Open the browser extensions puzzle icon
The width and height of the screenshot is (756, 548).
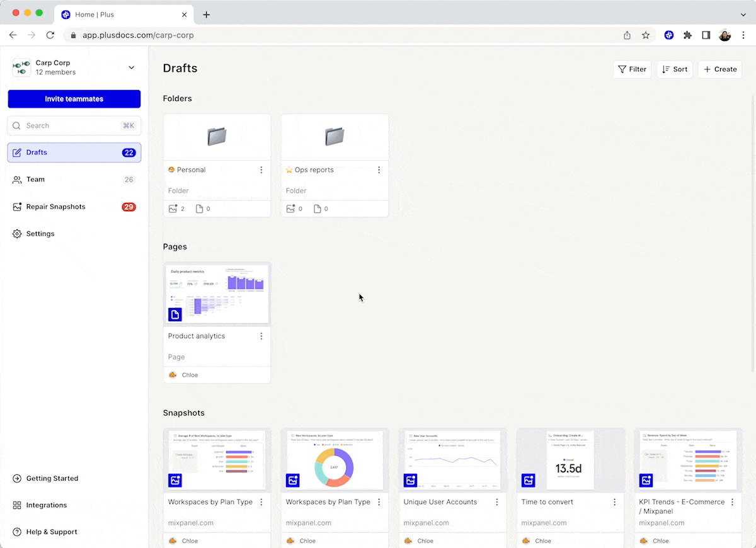pyautogui.click(x=687, y=35)
